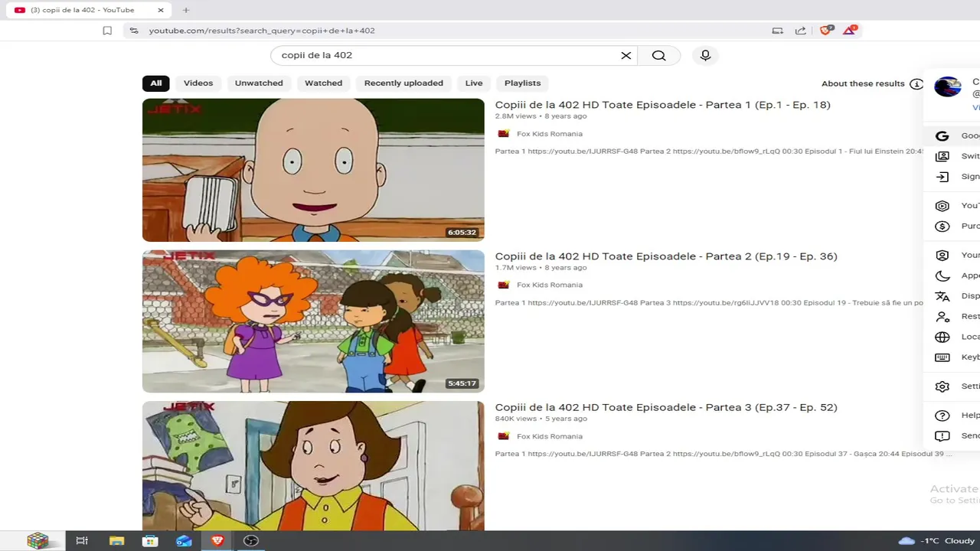
Task: Open Fox Kids Romania channel under Partea 2
Action: pos(550,285)
